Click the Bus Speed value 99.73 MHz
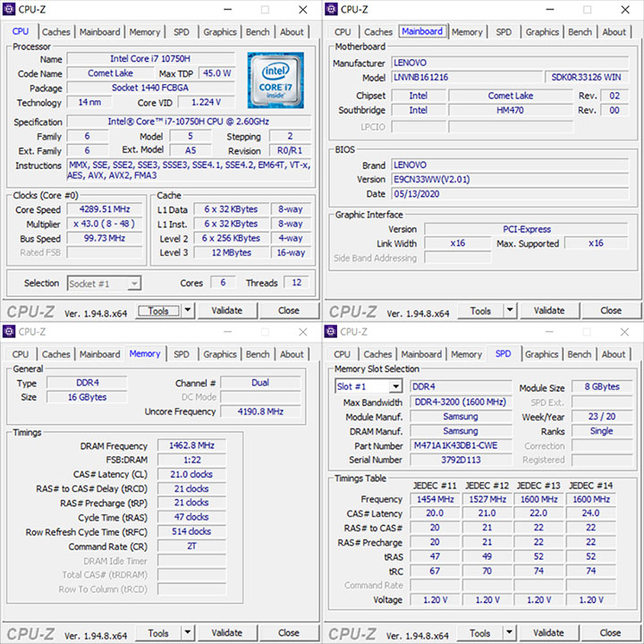Viewport: 644px width, 644px height. [x=105, y=238]
